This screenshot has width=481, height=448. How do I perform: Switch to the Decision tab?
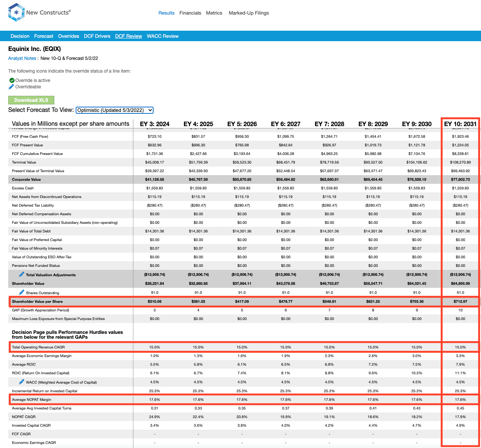20,36
